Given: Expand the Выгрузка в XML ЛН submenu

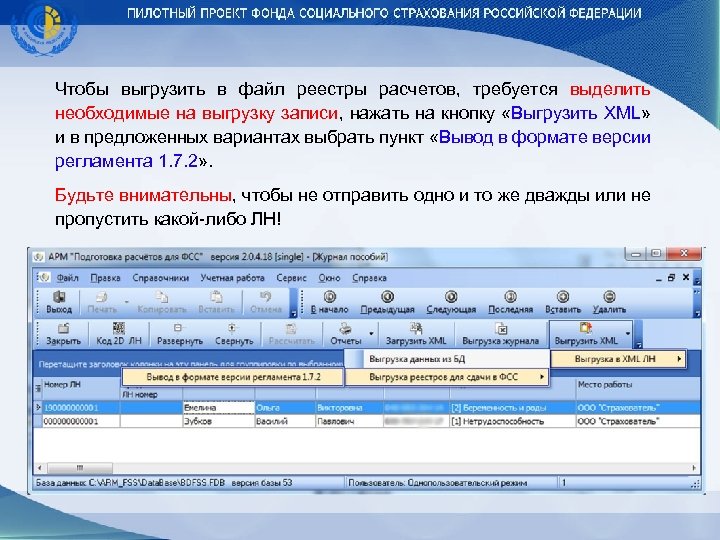Looking at the screenshot, I should 618,359.
